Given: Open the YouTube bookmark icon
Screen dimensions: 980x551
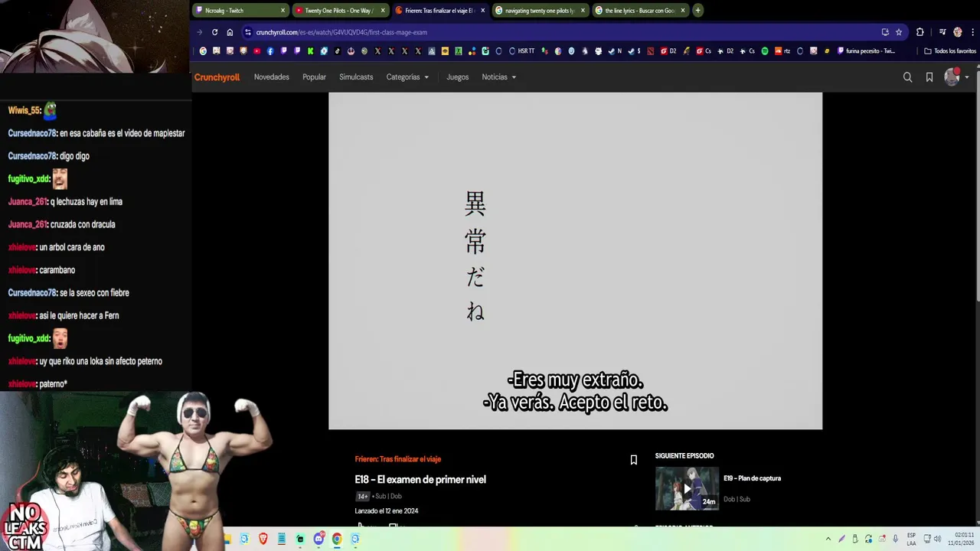Looking at the screenshot, I should pos(256,51).
